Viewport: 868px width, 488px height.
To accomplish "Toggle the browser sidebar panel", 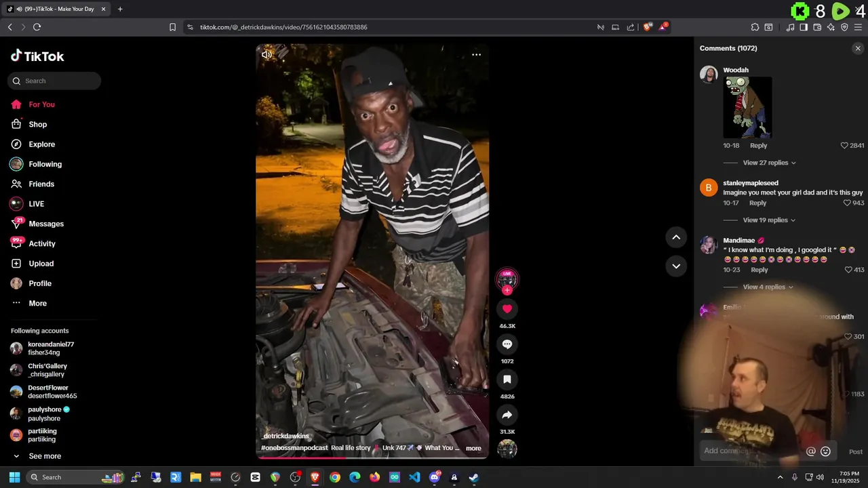I will (804, 27).
